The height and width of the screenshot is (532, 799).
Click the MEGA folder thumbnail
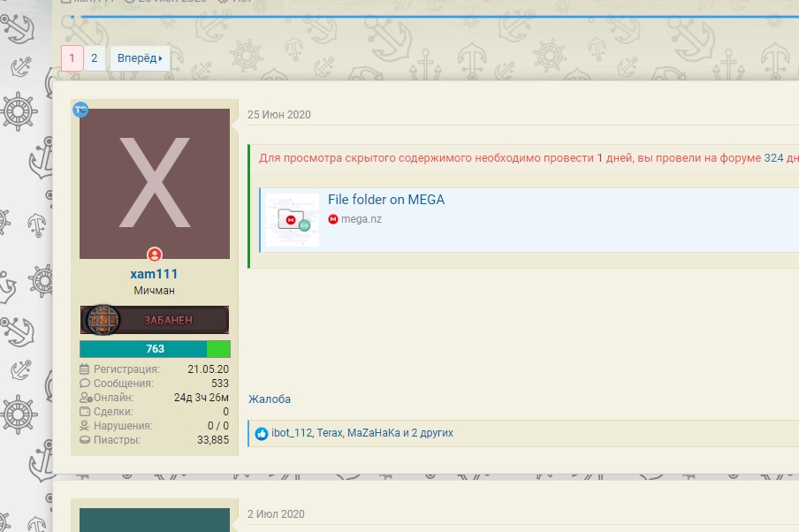pos(293,220)
